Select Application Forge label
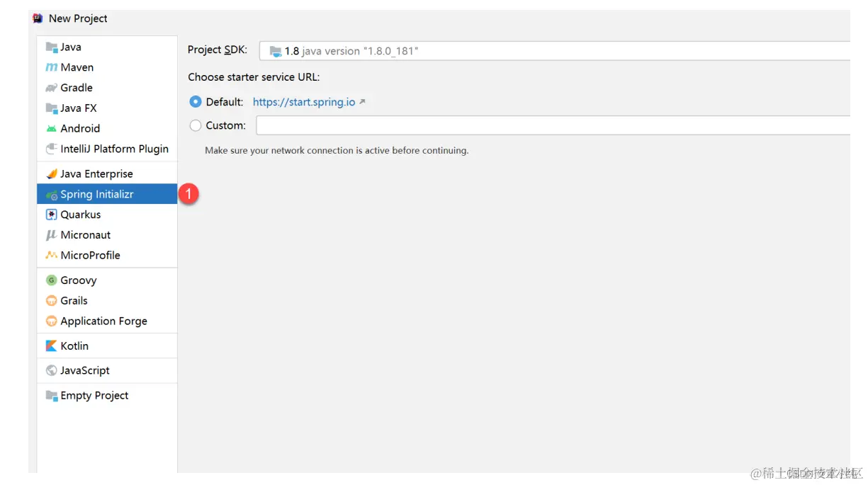 (x=104, y=321)
